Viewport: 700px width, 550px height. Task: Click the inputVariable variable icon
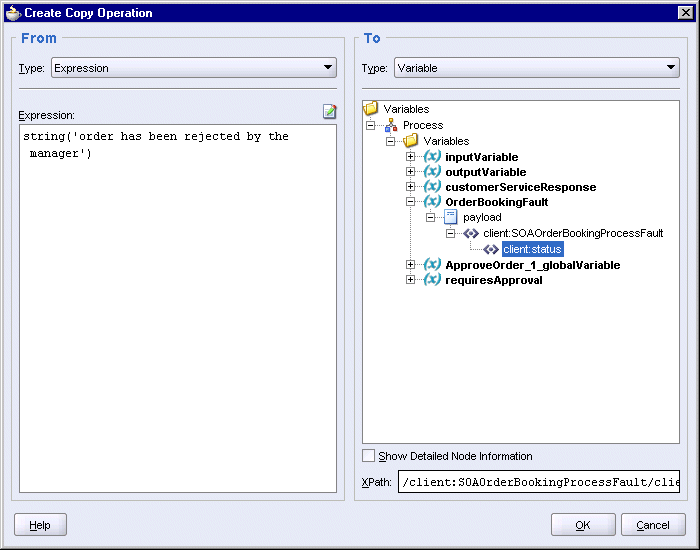tap(432, 157)
